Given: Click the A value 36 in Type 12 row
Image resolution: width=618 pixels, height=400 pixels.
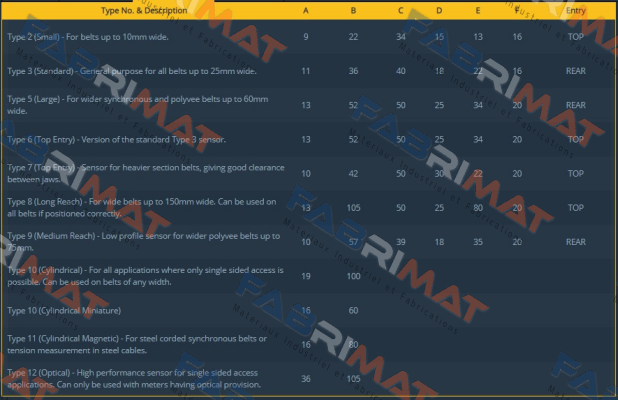Looking at the screenshot, I should [306, 379].
